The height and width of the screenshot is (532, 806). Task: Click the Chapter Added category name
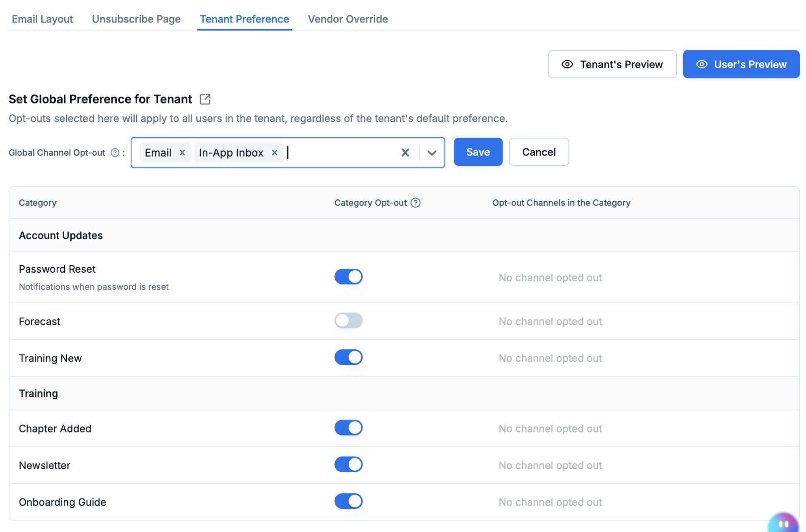pos(55,429)
